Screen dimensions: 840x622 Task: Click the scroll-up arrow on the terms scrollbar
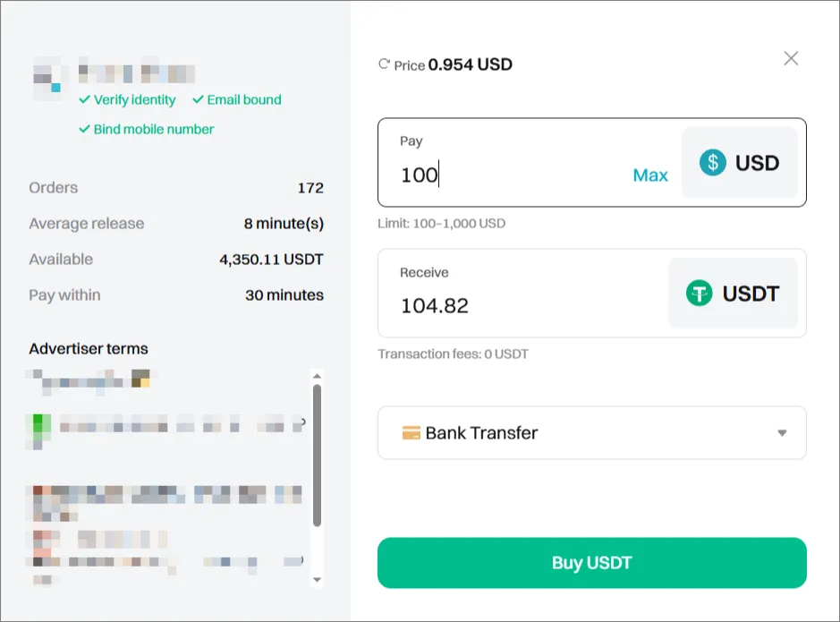[x=318, y=378]
